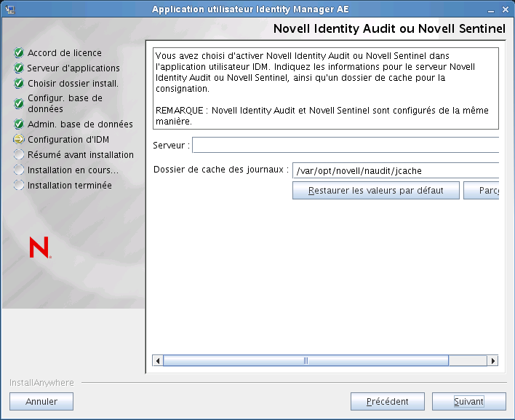Click the check icon beside Serveur d'applications

19,68
